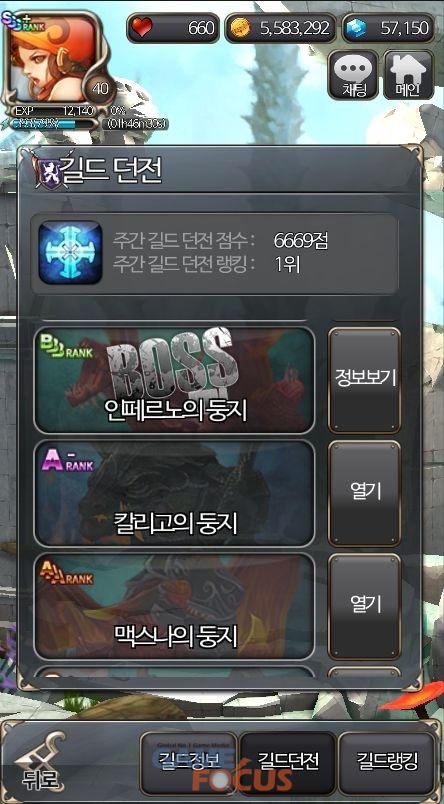The image size is (444, 804).
Task: Tap the red-haired character portrait
Action: click(52, 56)
